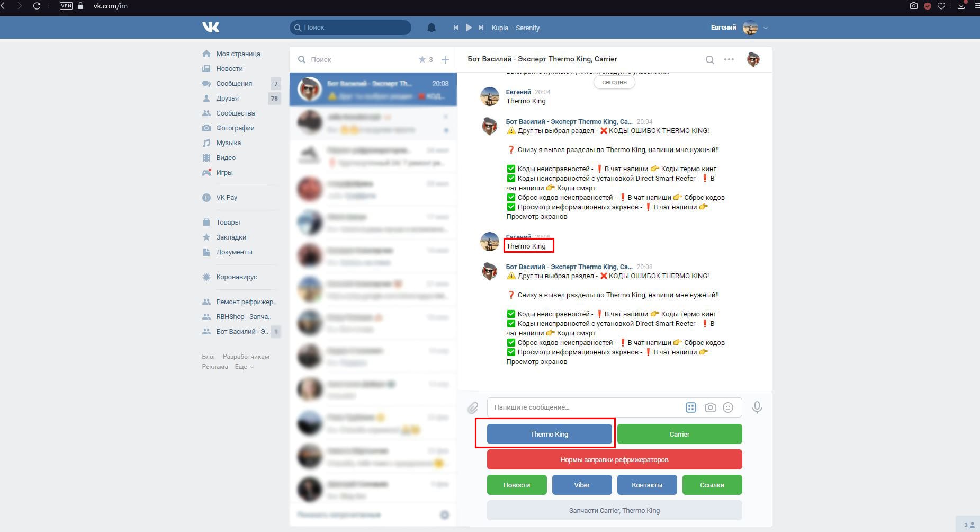Click Запчасти Carrier, Thermo King button
The height and width of the screenshot is (532, 980).
point(614,510)
